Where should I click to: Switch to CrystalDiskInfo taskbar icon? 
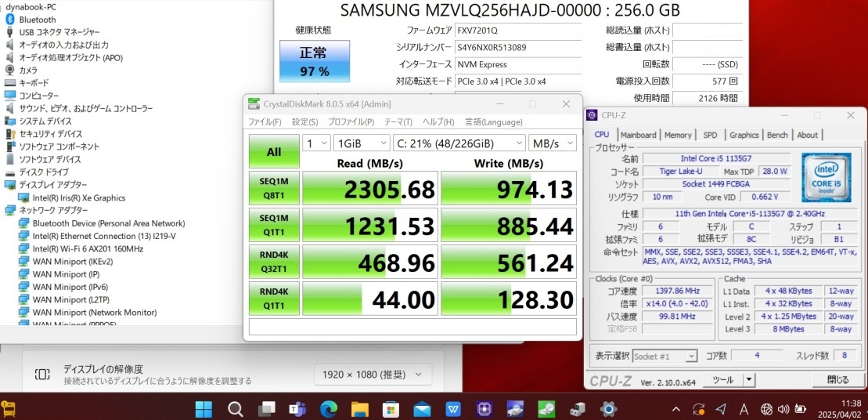click(x=515, y=410)
